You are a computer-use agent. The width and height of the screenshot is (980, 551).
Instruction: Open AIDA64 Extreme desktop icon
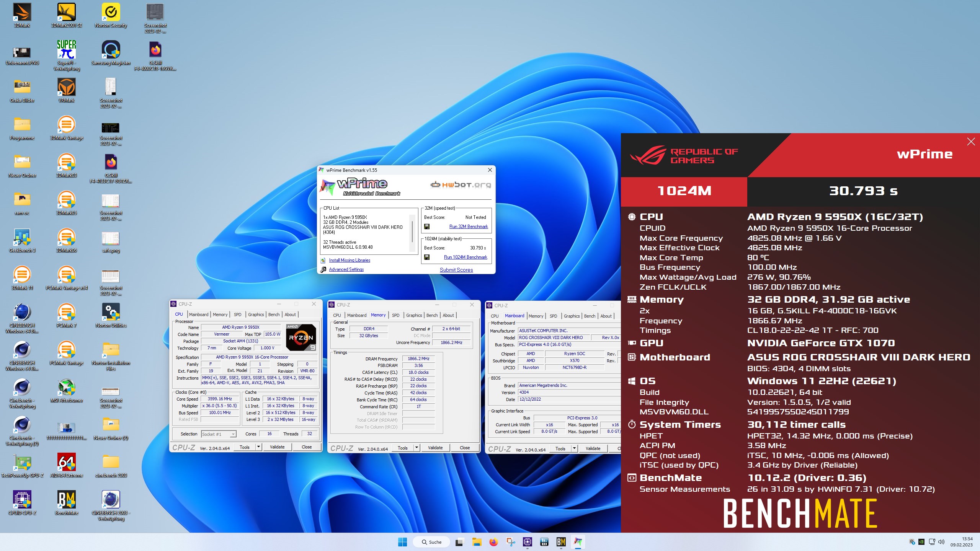(x=66, y=465)
